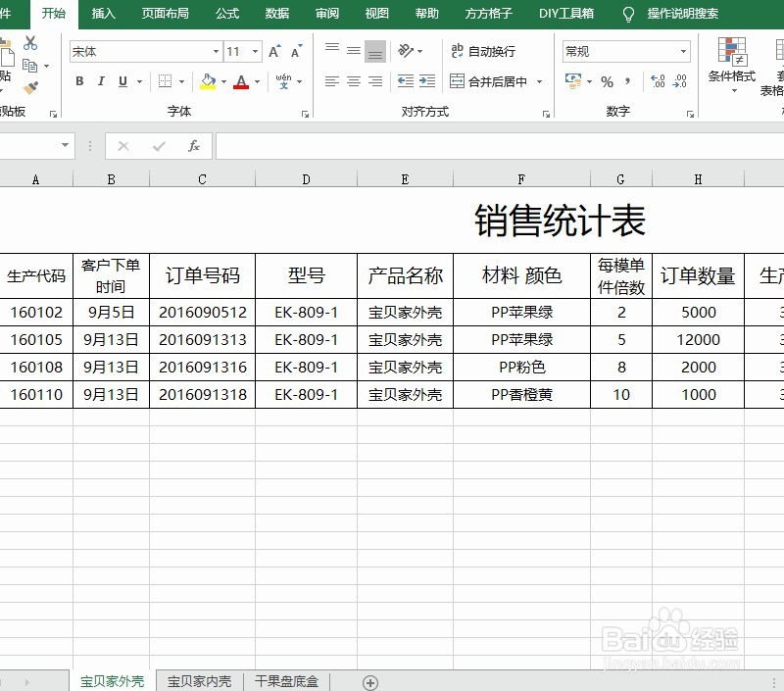Select the Format Painter brush icon
784x691 pixels.
coord(29,89)
